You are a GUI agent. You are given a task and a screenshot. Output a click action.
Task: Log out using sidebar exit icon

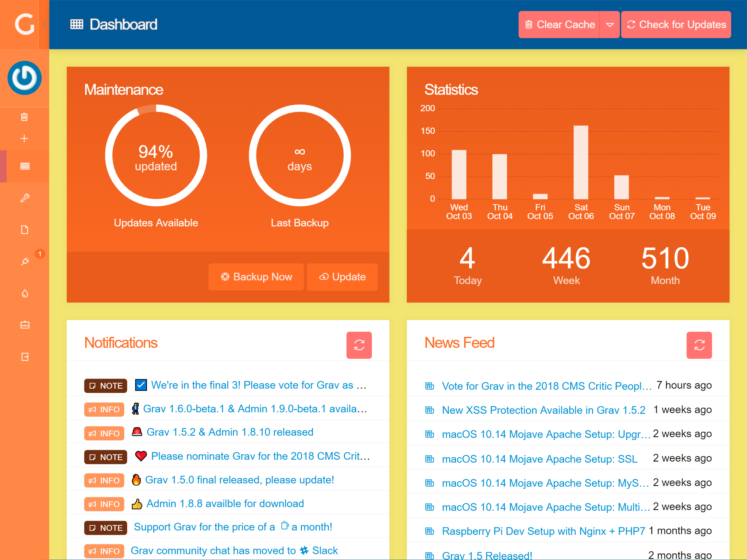coord(24,357)
